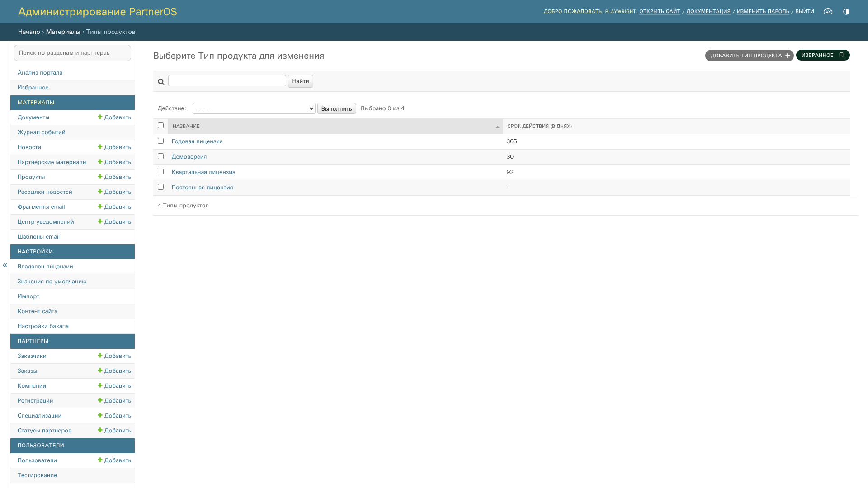Click the bookmark icon on Избранное button
The image size is (868, 488).
click(841, 55)
